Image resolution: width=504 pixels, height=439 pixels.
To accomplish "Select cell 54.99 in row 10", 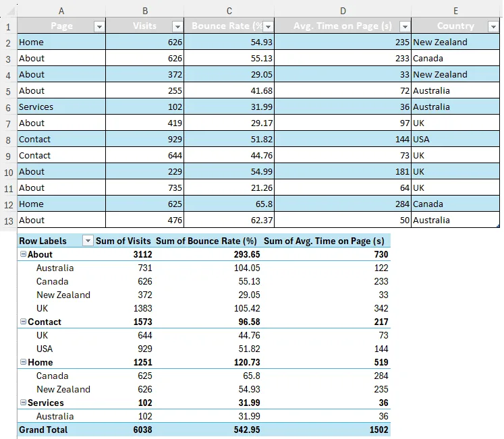I will [x=229, y=171].
